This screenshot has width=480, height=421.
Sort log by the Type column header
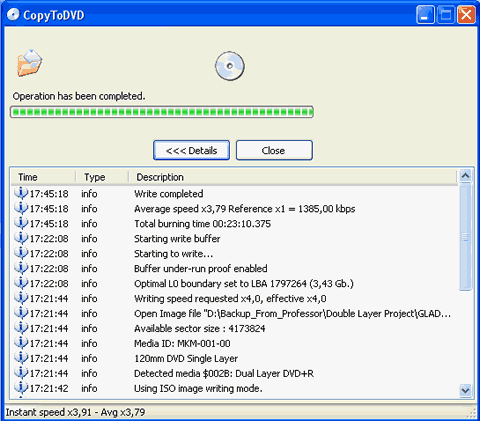pos(102,177)
